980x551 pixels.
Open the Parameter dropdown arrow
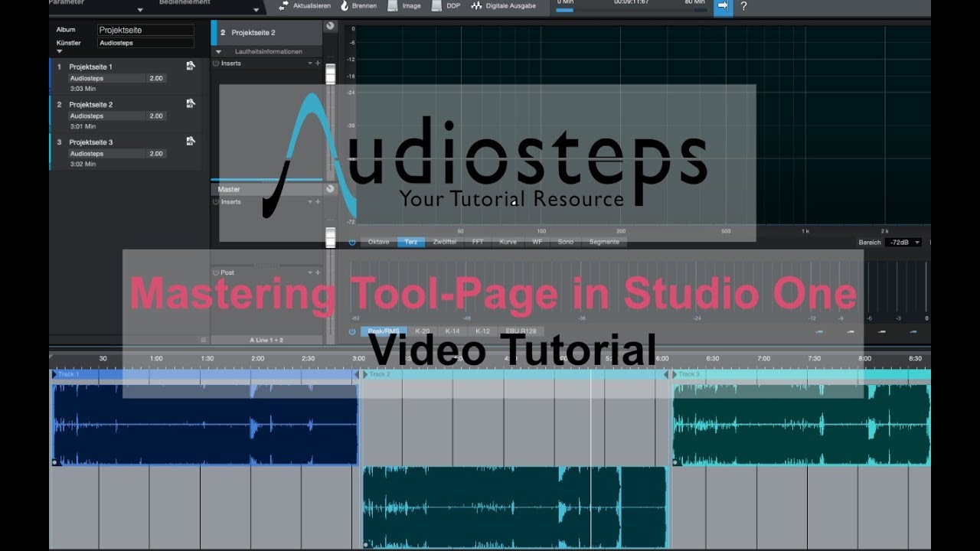coord(140,11)
